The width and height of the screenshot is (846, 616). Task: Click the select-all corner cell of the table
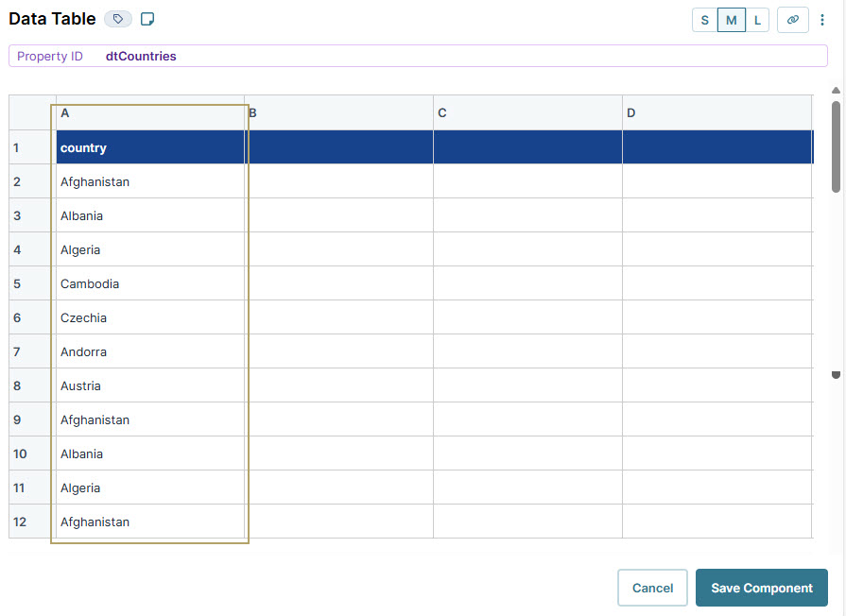point(32,112)
